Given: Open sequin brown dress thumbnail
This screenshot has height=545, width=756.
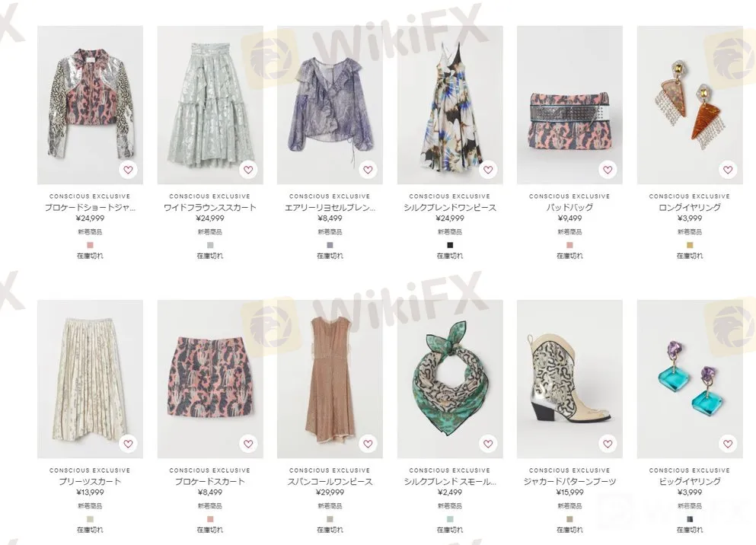Looking at the screenshot, I should (330, 379).
